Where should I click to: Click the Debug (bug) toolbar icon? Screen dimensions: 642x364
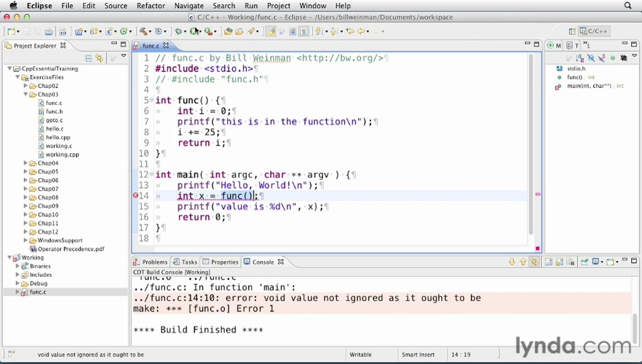click(x=178, y=31)
